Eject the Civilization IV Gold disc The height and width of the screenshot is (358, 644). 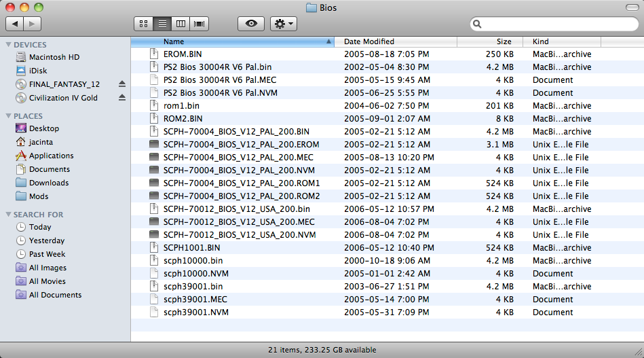click(122, 98)
